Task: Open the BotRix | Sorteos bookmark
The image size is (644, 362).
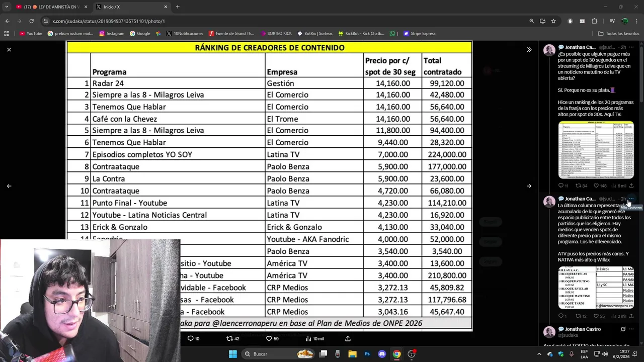Action: click(315, 34)
